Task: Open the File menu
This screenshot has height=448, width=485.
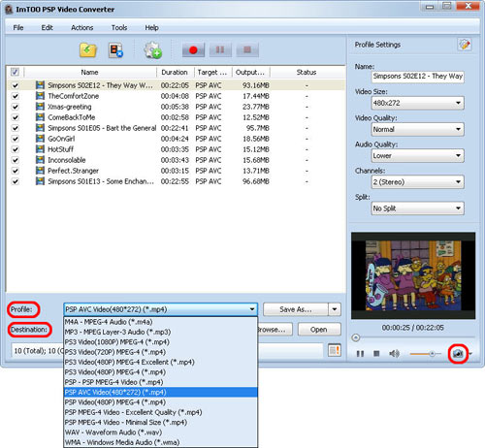Action: (x=18, y=27)
